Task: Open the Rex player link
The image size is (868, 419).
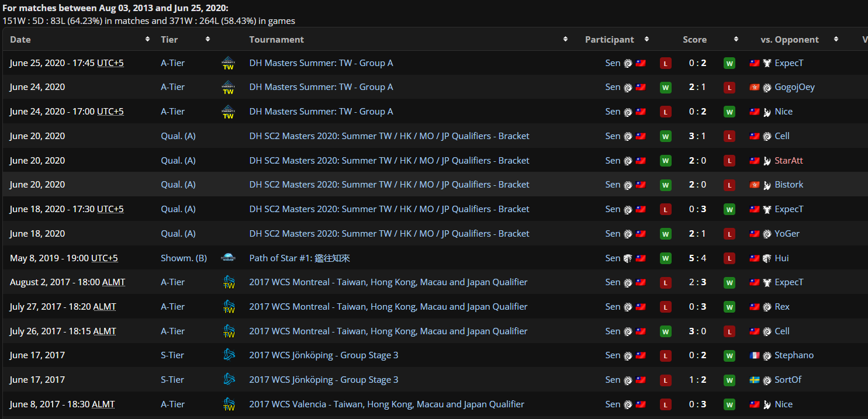Action: pyautogui.click(x=782, y=307)
